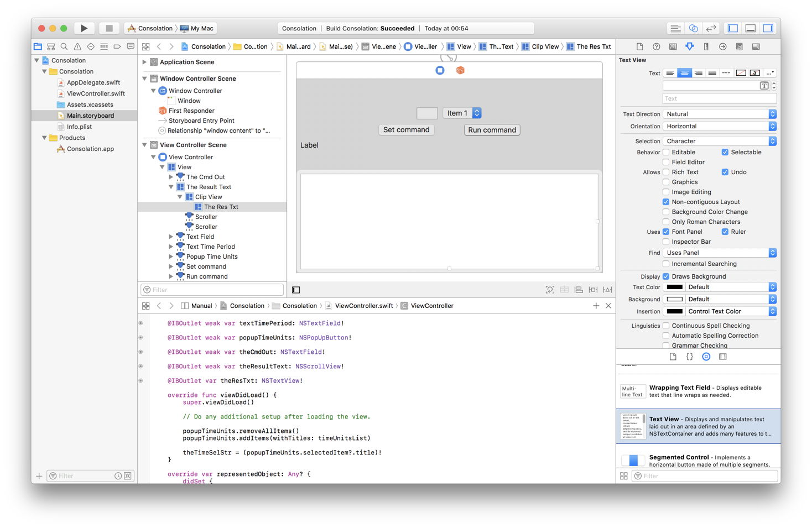Select the View tab in the storyboard jump bar
812x528 pixels.
click(464, 46)
